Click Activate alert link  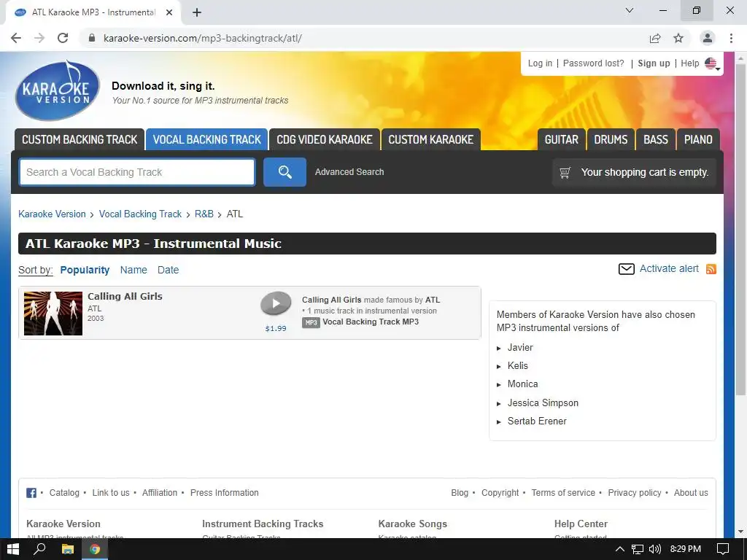coord(669,268)
